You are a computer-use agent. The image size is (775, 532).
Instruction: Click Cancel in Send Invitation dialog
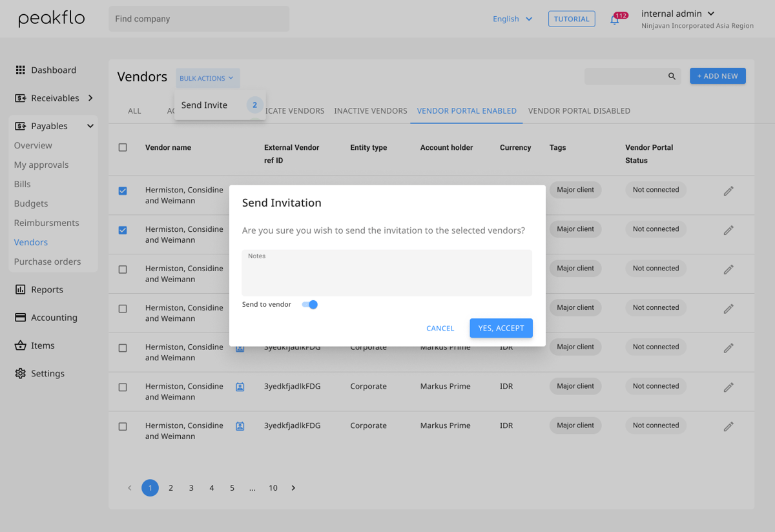tap(440, 329)
